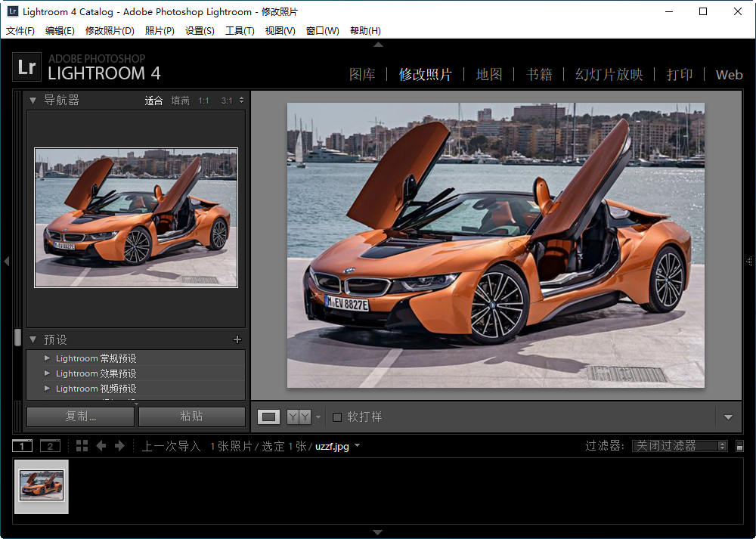Click the navigator preview thumbnail of the car
The width and height of the screenshot is (756, 539).
click(136, 218)
